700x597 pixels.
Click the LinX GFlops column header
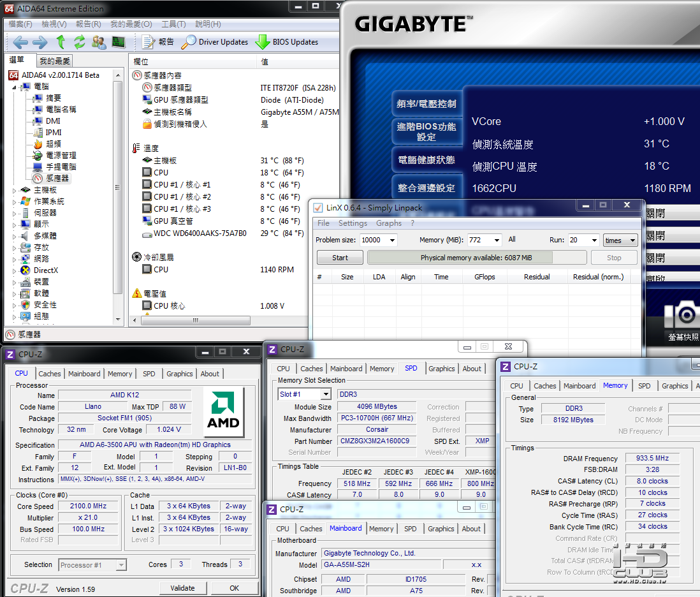coord(485,277)
